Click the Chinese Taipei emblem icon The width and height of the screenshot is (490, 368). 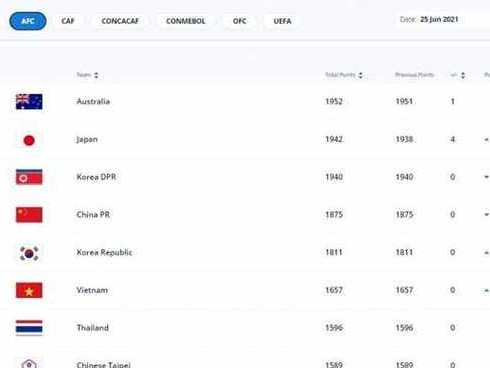[x=29, y=363]
